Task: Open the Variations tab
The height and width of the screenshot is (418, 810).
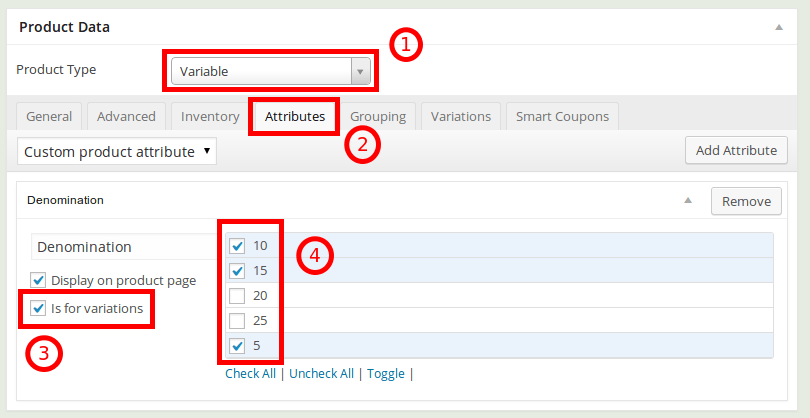Action: tap(461, 116)
